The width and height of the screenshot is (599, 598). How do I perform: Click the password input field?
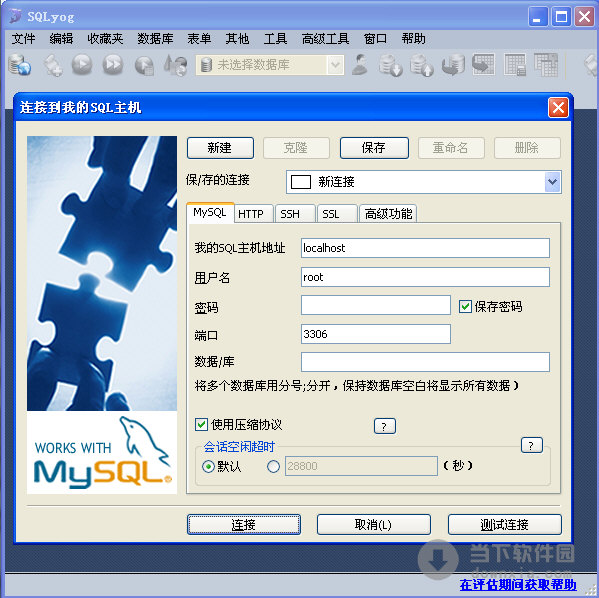pyautogui.click(x=376, y=305)
